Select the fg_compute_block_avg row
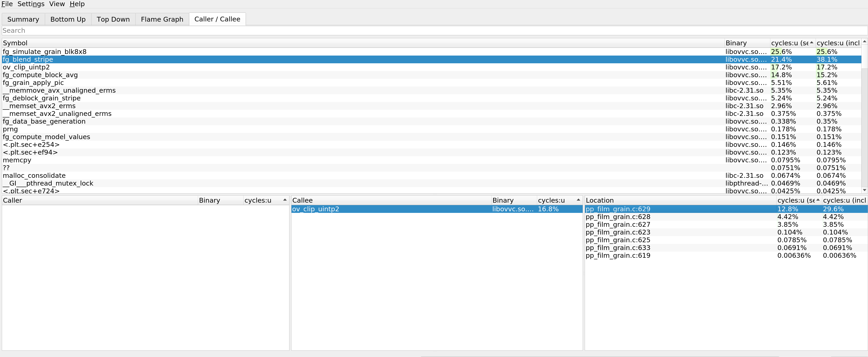The width and height of the screenshot is (868, 357). (40, 75)
